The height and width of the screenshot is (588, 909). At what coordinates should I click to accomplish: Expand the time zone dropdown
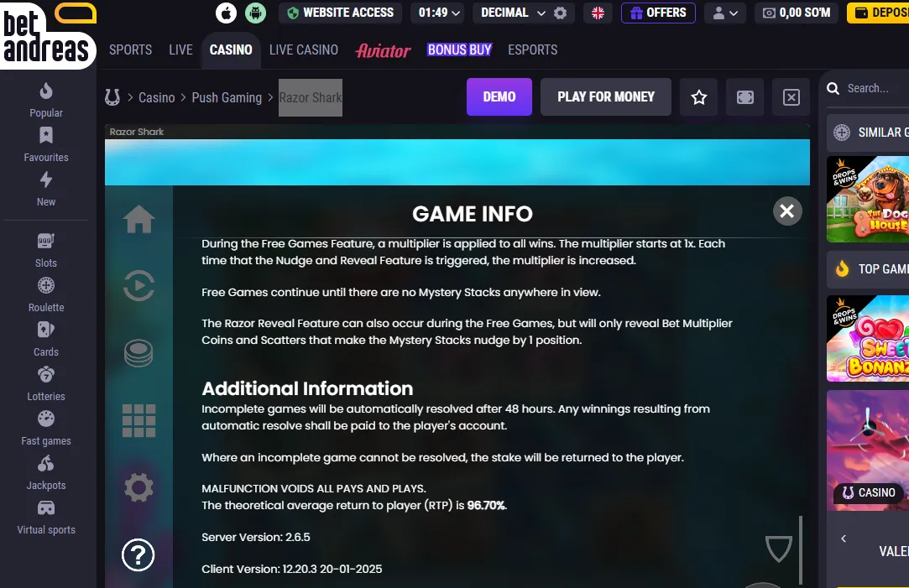tap(440, 13)
